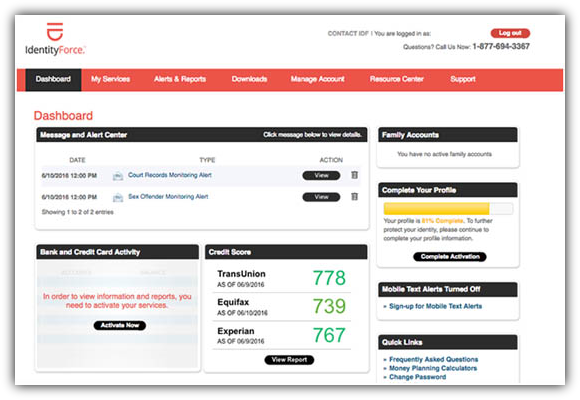580x400 pixels.
Task: Click the Dashboard page heading
Action: [63, 115]
